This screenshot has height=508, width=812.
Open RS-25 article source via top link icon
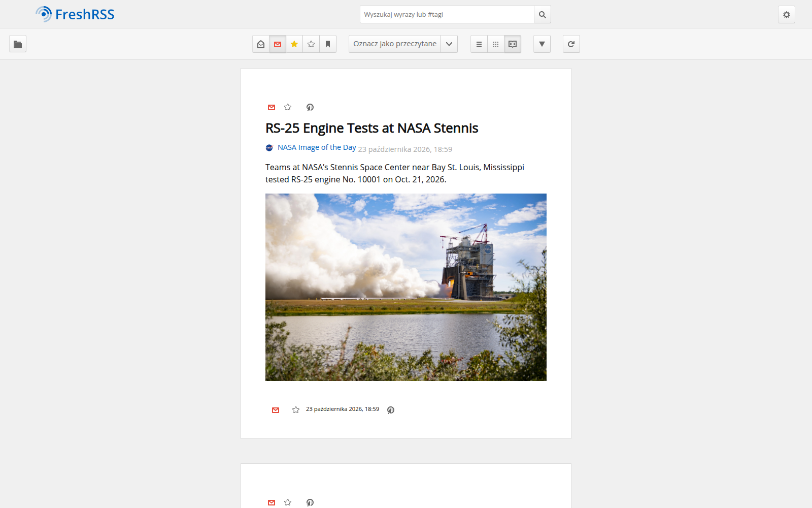[x=310, y=107]
